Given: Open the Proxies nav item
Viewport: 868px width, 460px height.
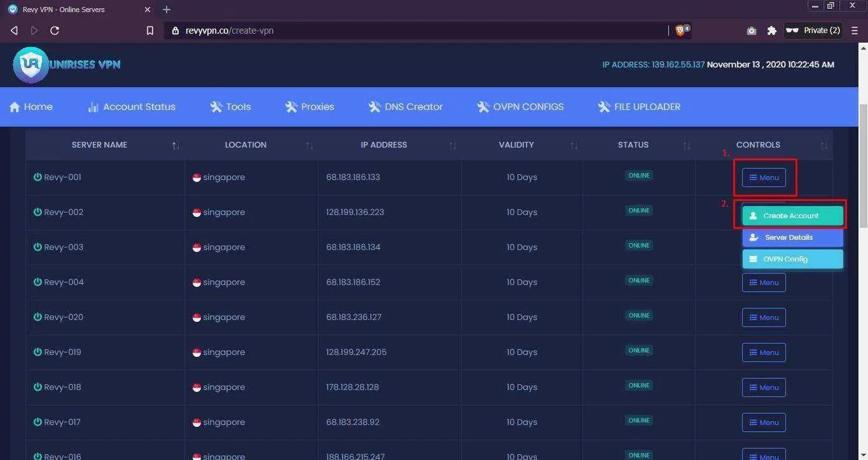Looking at the screenshot, I should tap(310, 107).
